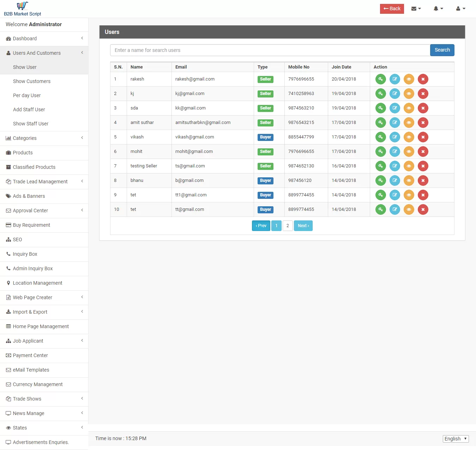View user mohit with the orange eye icon
This screenshot has height=450, width=476.
[409, 152]
